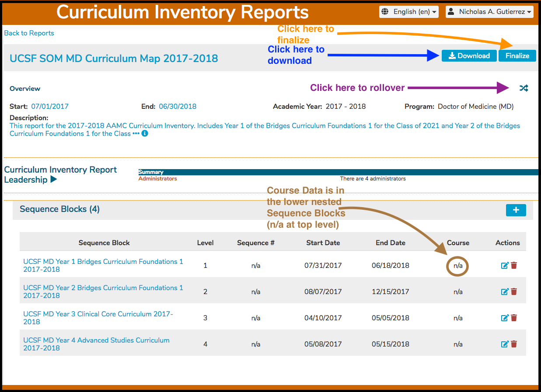Click the Finalize button
The width and height of the screenshot is (541, 392).
click(517, 56)
